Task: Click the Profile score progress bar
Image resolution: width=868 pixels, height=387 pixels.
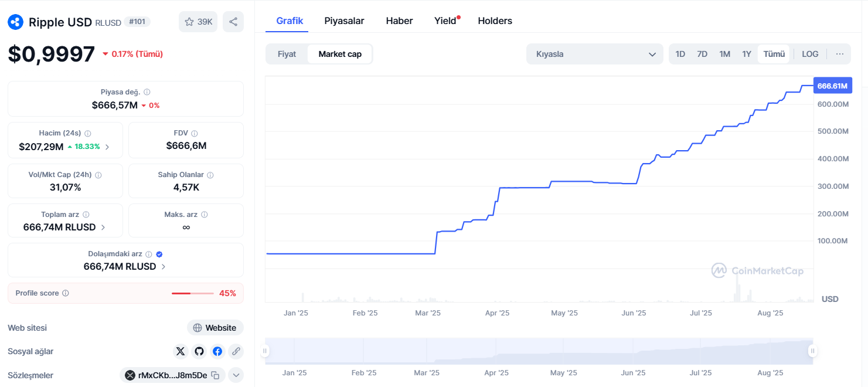Action: [192, 293]
